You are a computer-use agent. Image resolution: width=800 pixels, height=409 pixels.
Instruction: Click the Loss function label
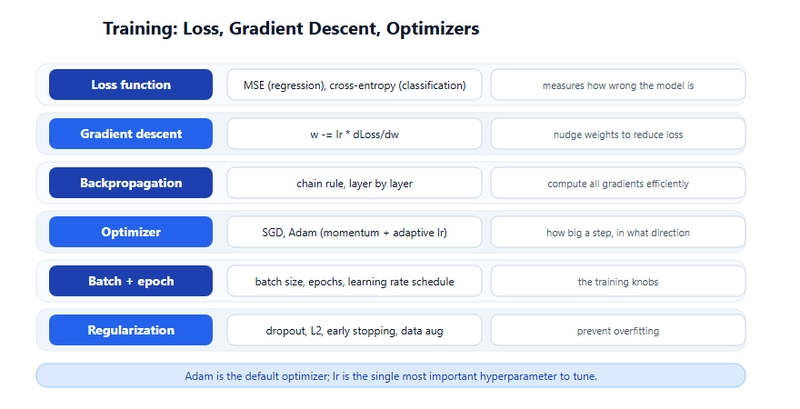tap(131, 85)
